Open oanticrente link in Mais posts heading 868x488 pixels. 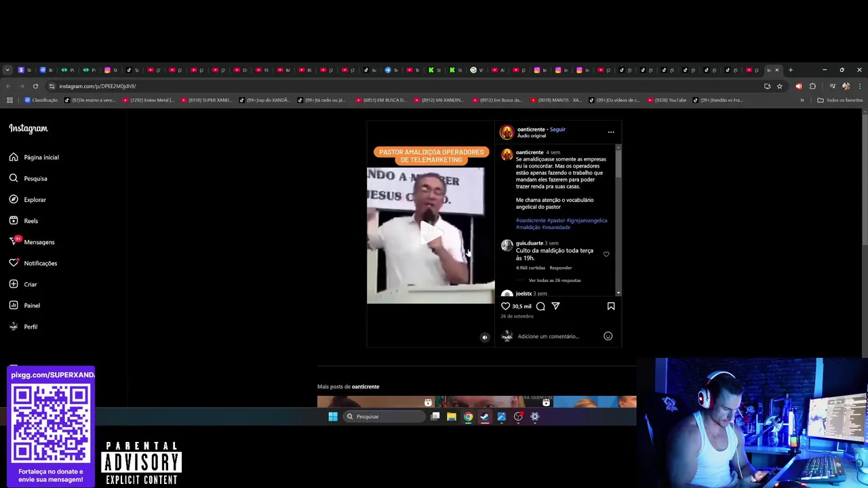[366, 386]
